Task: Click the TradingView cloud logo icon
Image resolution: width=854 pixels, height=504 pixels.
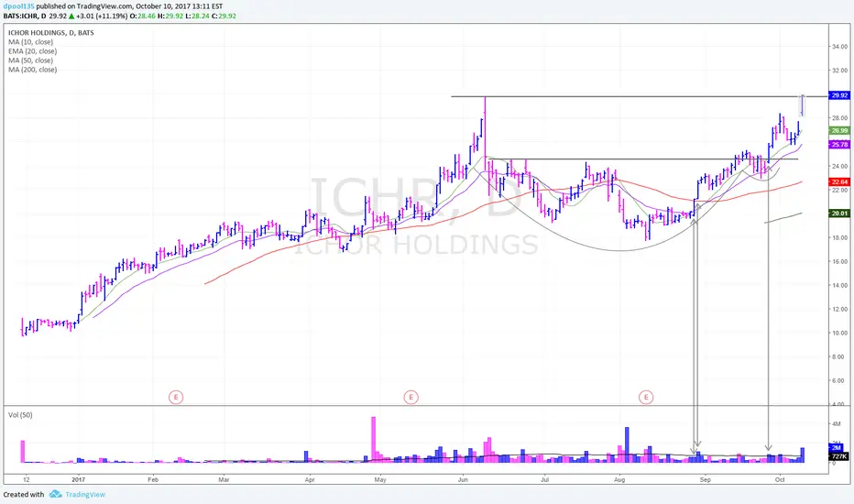Action: click(x=55, y=494)
